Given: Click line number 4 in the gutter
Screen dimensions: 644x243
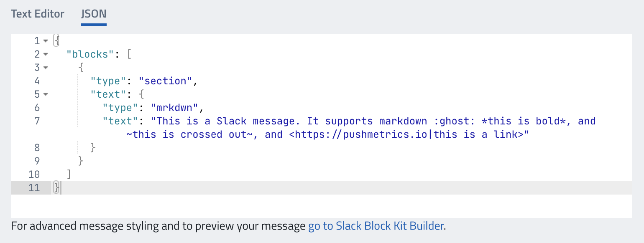Looking at the screenshot, I should tap(37, 81).
